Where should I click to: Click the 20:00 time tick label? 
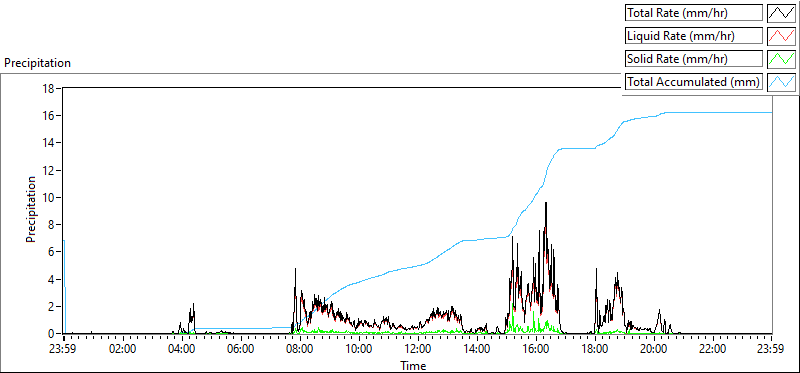(x=654, y=350)
